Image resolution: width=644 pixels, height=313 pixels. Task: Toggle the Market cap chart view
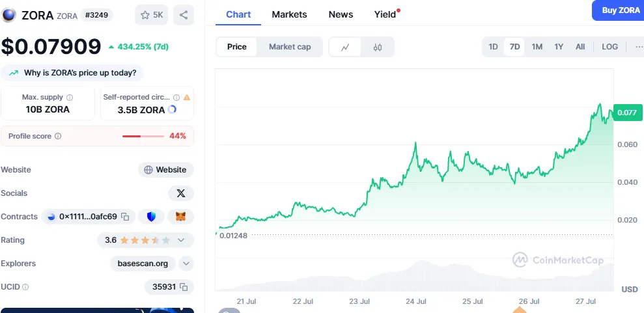click(290, 47)
